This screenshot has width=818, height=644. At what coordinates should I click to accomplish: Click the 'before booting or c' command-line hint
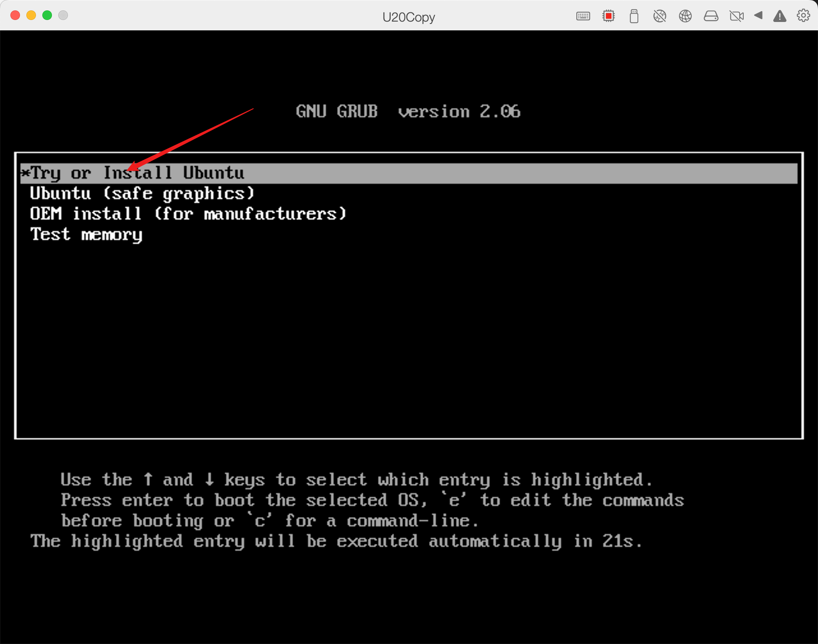pos(270,521)
